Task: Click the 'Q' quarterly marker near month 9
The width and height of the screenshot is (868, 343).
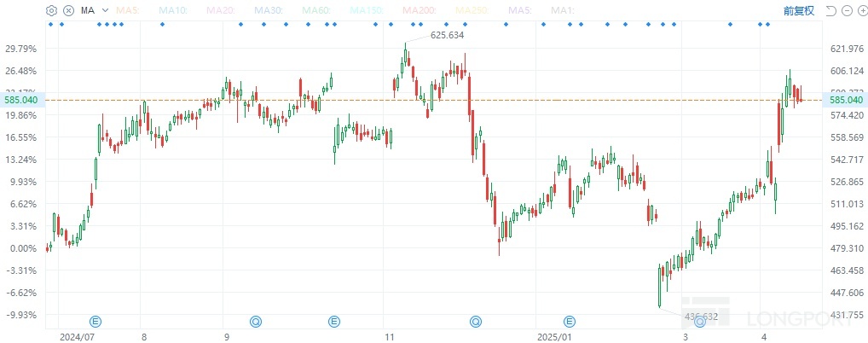Action: point(255,321)
